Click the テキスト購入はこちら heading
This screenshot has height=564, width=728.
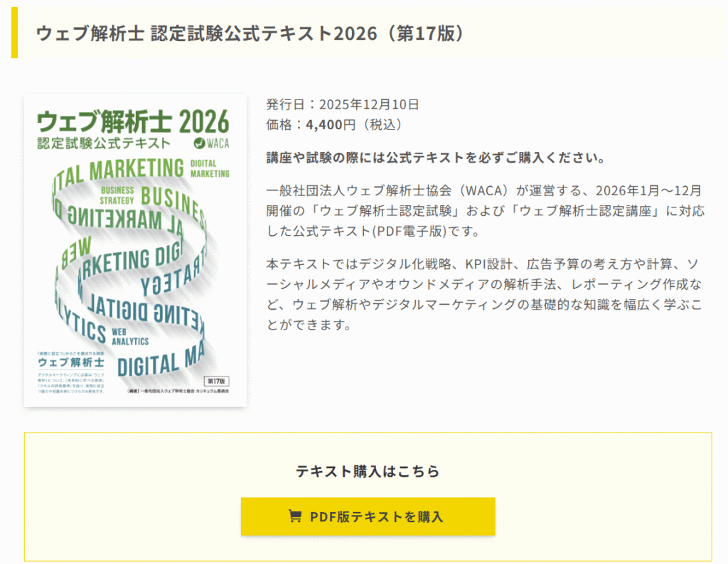(x=368, y=471)
